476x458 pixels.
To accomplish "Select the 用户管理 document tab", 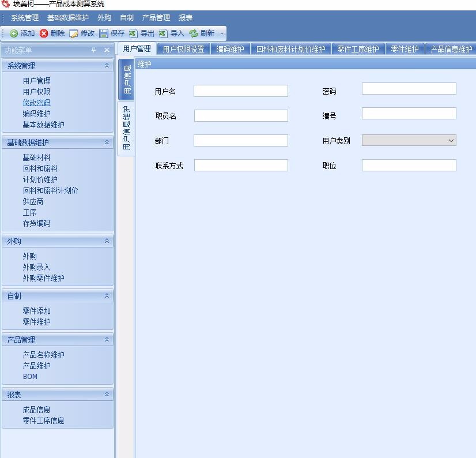I will pos(137,48).
